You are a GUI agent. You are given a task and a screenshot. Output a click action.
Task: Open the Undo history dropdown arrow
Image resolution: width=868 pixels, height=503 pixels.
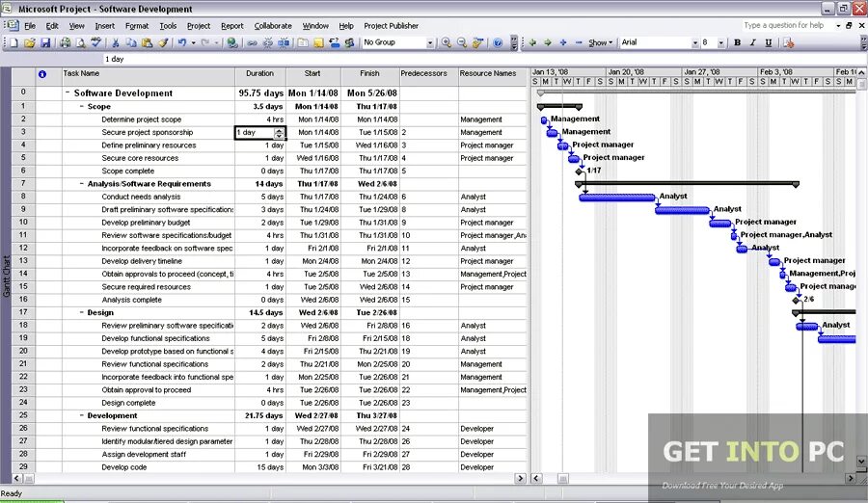coord(193,42)
